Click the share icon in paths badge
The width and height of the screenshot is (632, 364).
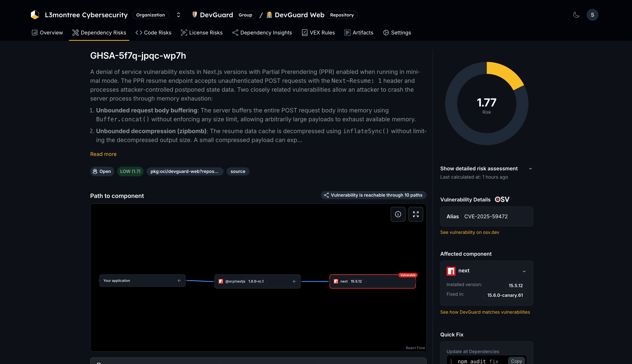click(326, 195)
